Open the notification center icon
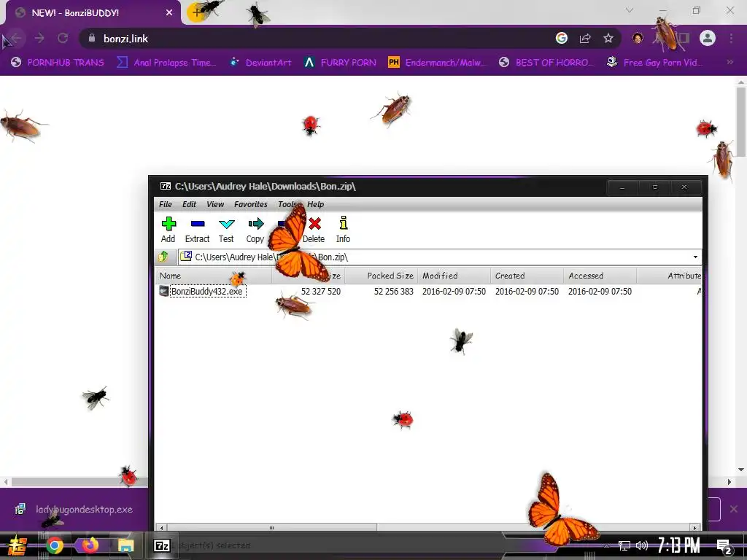747x560 pixels. coord(724,546)
